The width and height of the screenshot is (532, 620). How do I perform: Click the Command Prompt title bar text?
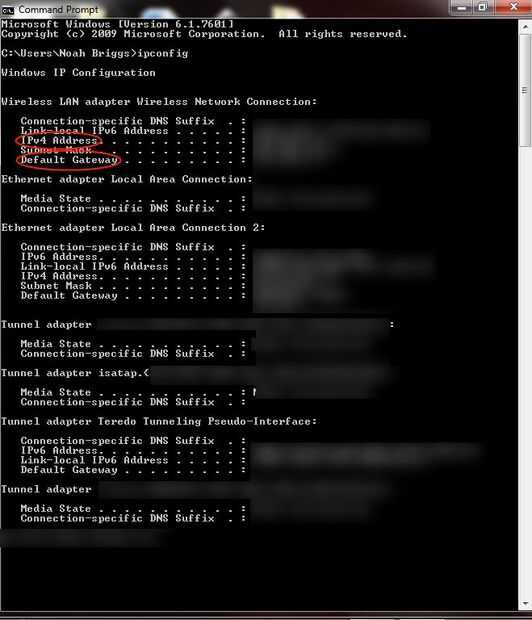coord(59,9)
